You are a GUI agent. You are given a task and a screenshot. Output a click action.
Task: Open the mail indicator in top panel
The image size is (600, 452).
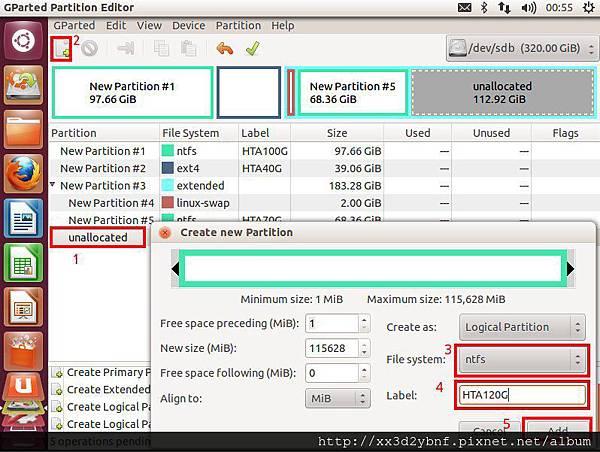click(465, 8)
